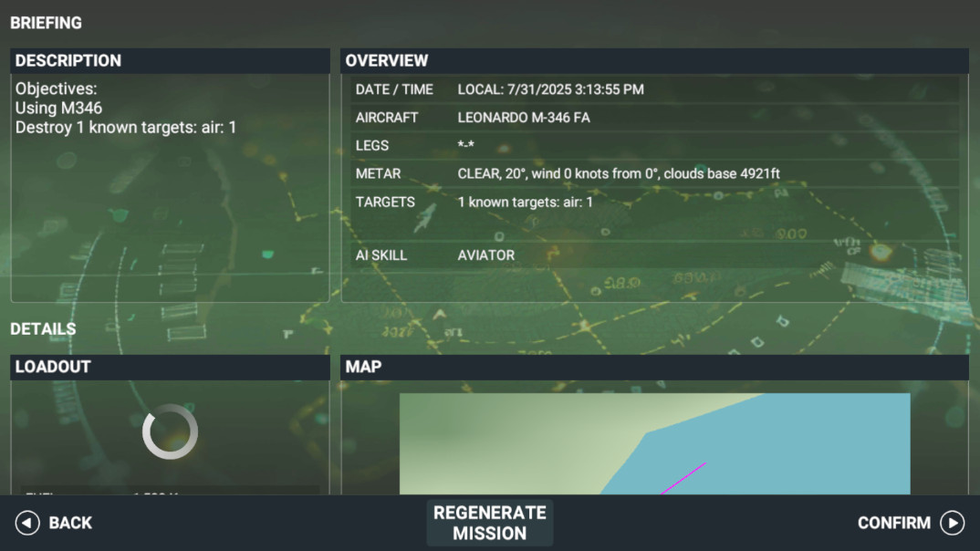Image resolution: width=980 pixels, height=551 pixels.
Task: Select the Overview panel header
Action: [653, 61]
